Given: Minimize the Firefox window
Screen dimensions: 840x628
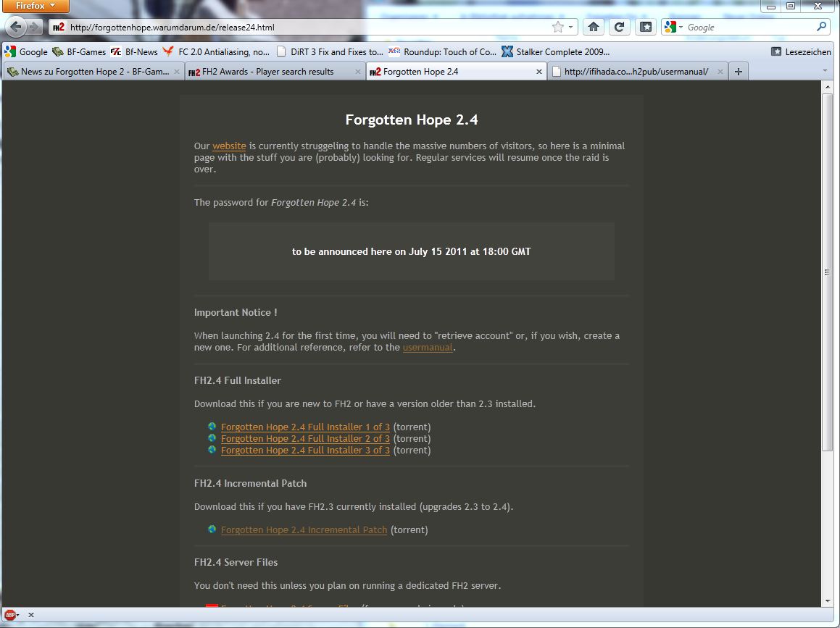Looking at the screenshot, I should click(771, 7).
